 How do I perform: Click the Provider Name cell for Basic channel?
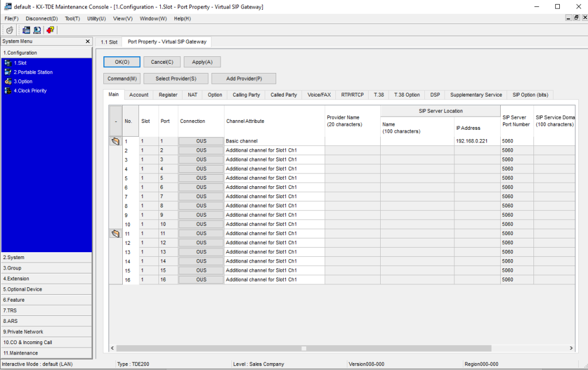pyautogui.click(x=353, y=141)
